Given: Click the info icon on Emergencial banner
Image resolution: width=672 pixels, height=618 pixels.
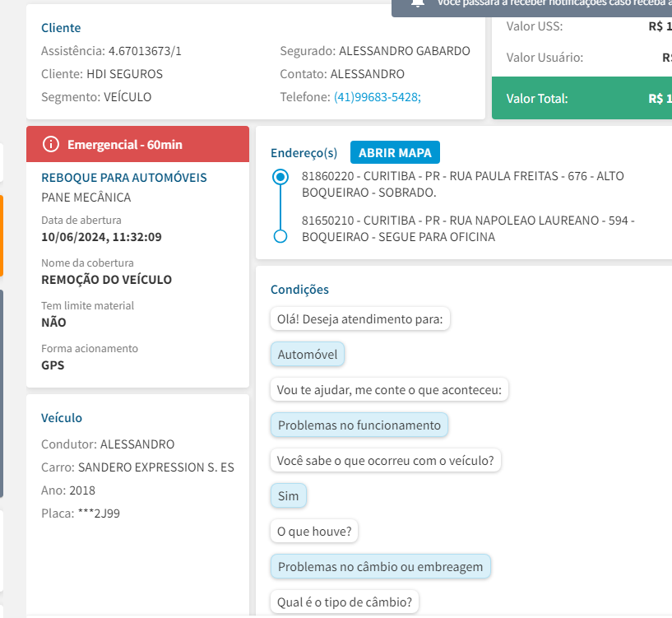Looking at the screenshot, I should tap(51, 145).
